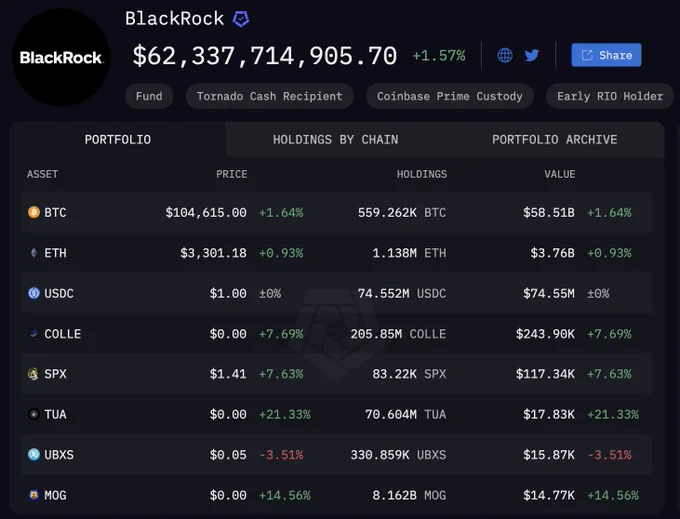Switch to the Holdings By Chain tab

pyautogui.click(x=336, y=140)
